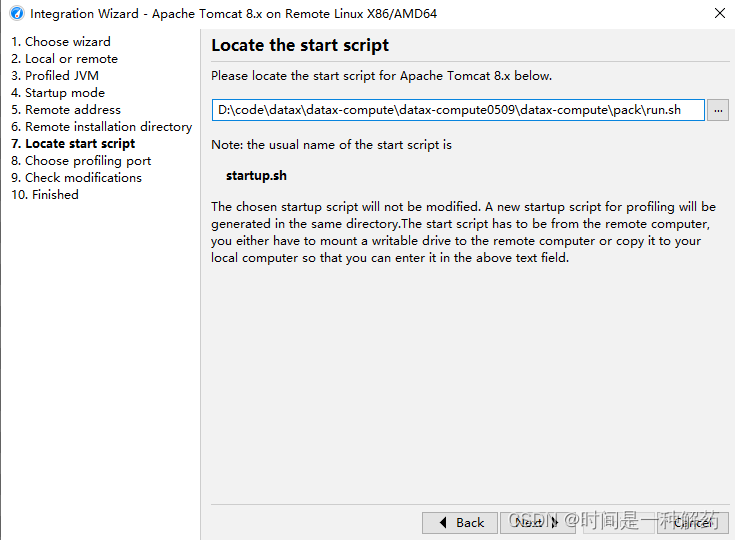
Task: Click the JProfiler icon in the title bar
Action: pyautogui.click(x=17, y=13)
